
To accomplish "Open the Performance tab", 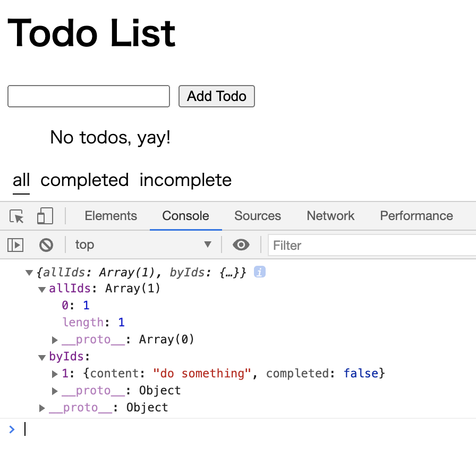I will coord(416,216).
